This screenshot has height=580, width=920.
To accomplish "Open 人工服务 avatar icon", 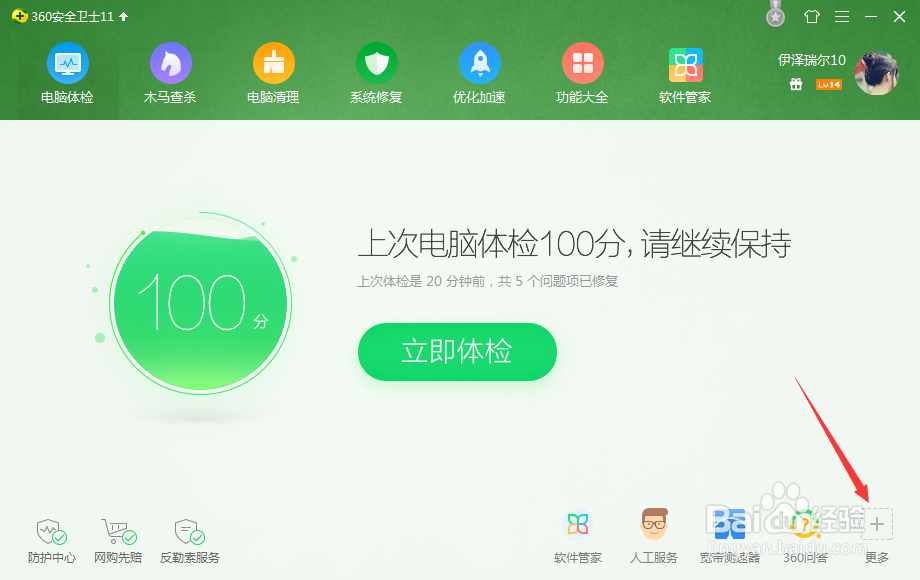I will [x=654, y=536].
